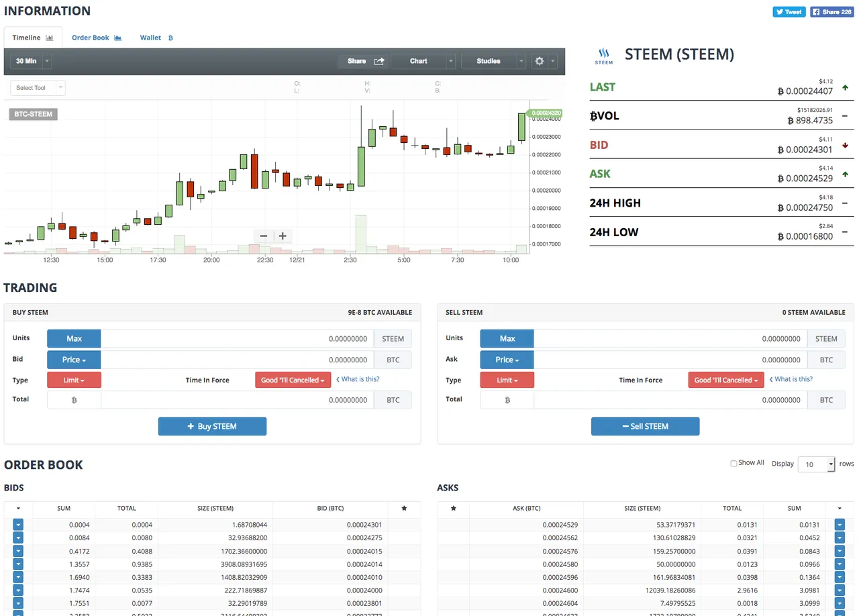Toggle the Show All checkbox

point(734,463)
